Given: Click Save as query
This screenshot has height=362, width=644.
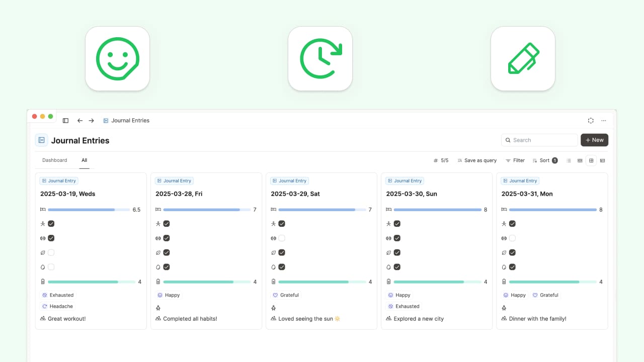Looking at the screenshot, I should click(476, 160).
